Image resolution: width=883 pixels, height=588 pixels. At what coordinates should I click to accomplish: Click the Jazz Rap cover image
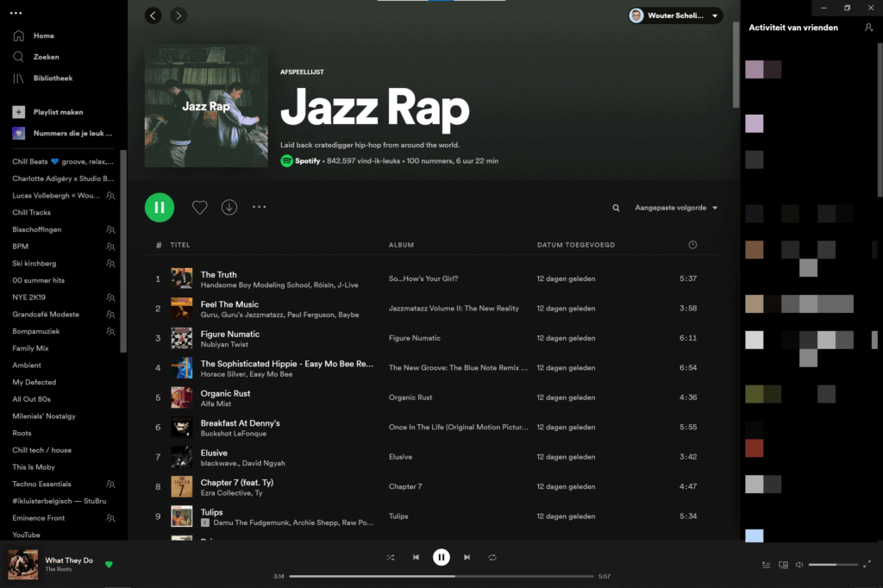coord(206,106)
